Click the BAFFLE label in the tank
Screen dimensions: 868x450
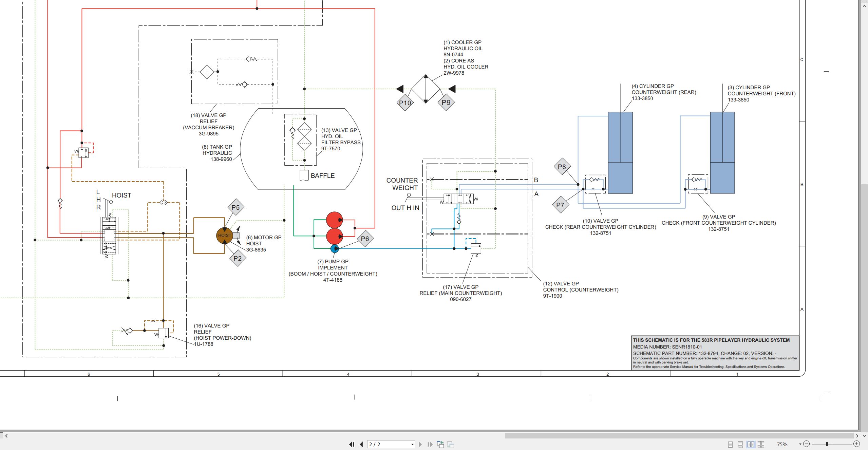point(322,175)
